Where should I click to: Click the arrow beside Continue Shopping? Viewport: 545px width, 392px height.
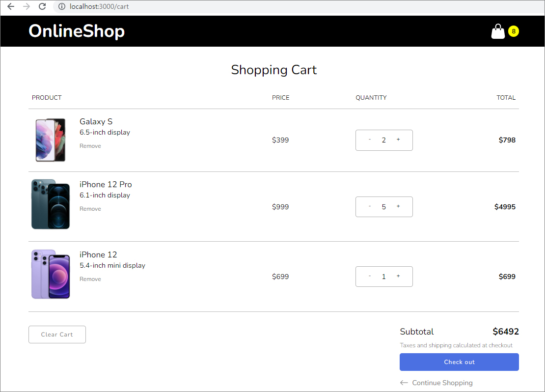[x=404, y=383]
